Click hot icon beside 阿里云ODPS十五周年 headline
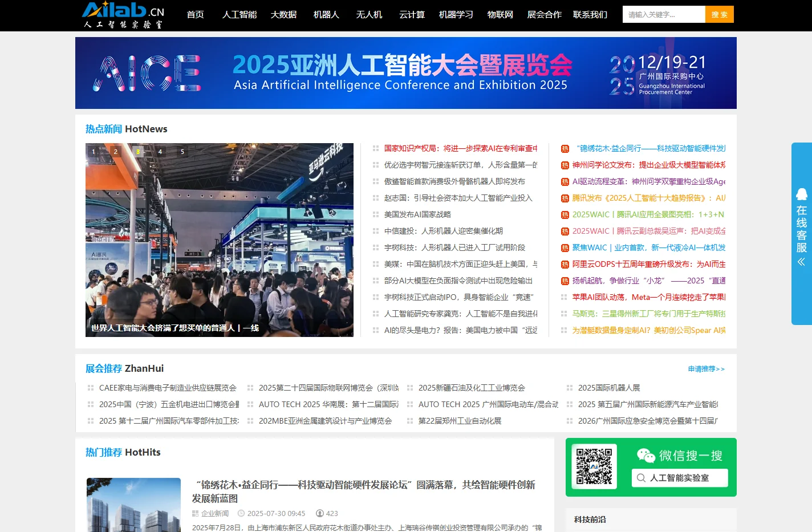 (x=565, y=264)
